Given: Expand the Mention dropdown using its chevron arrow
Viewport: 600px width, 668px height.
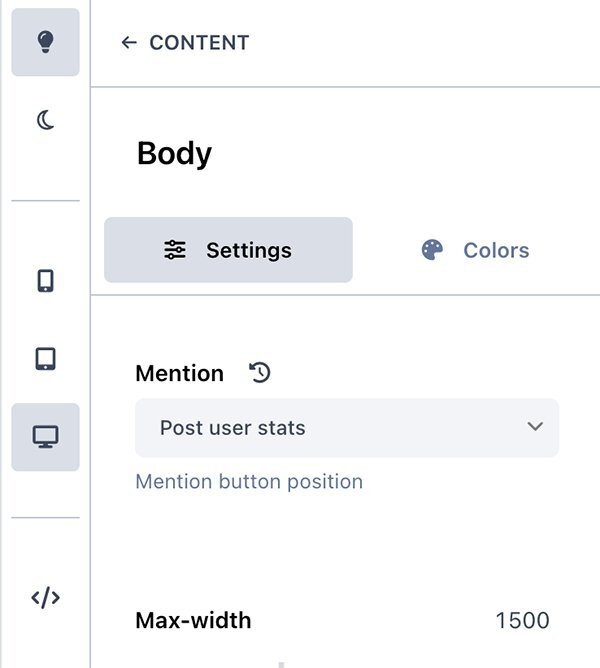Looking at the screenshot, I should 535,427.
